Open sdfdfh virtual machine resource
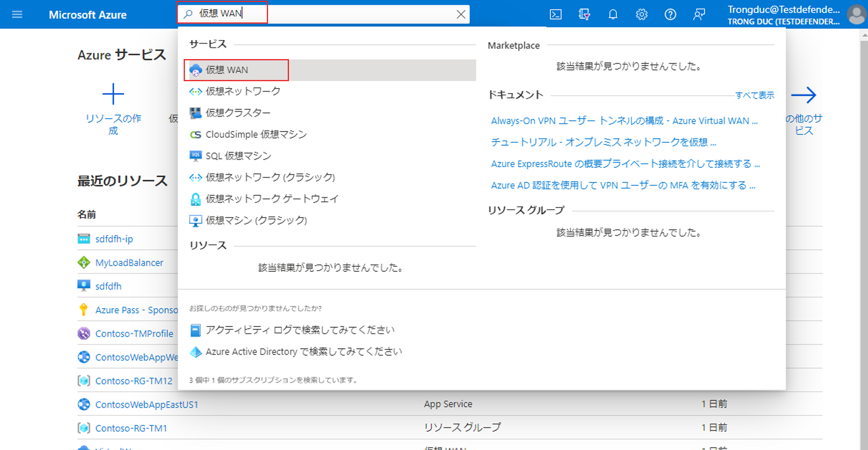 point(108,286)
